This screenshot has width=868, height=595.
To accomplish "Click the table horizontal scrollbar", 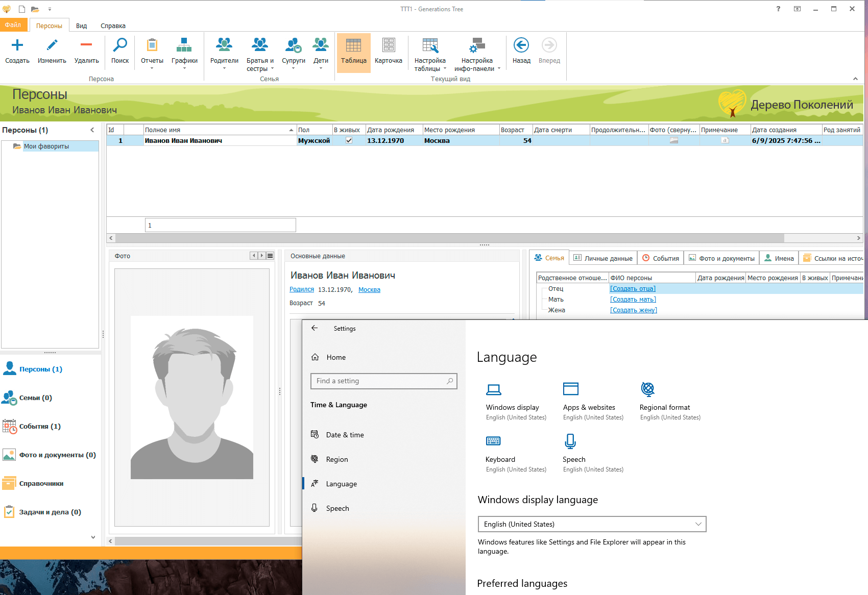I will (449, 238).
